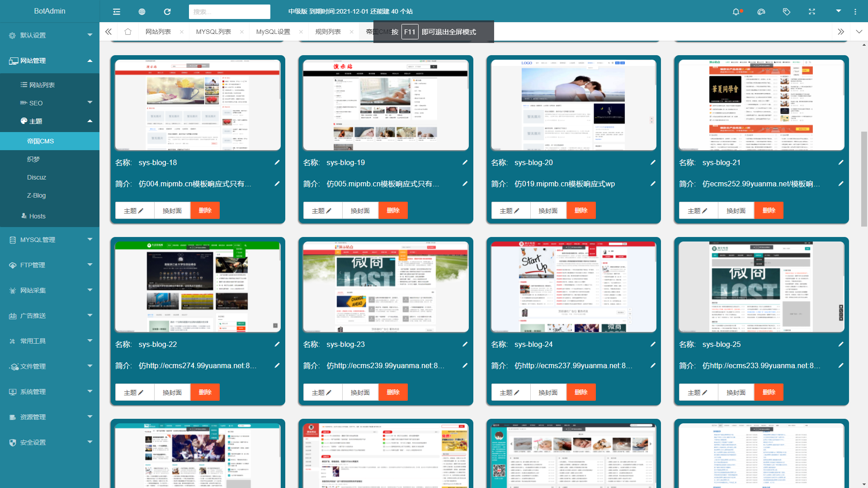The image size is (868, 488).
Task: Edit the description of sys-blog-21
Action: point(841,184)
